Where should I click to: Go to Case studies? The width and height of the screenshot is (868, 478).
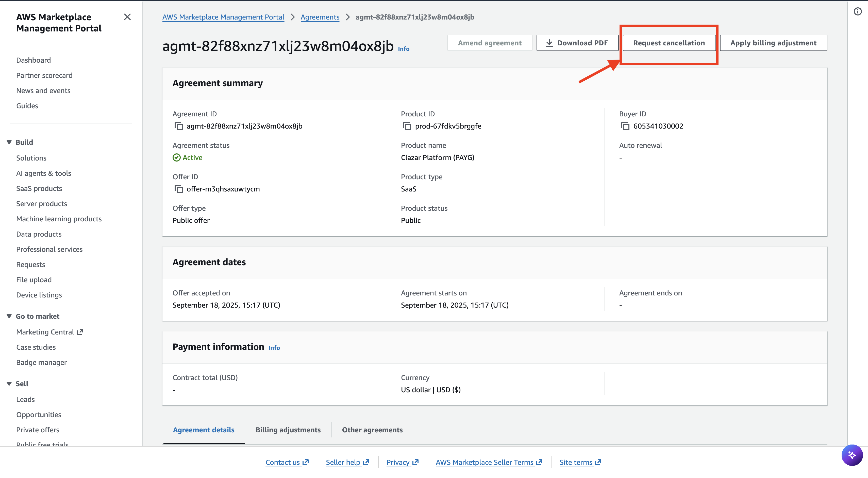(x=36, y=347)
